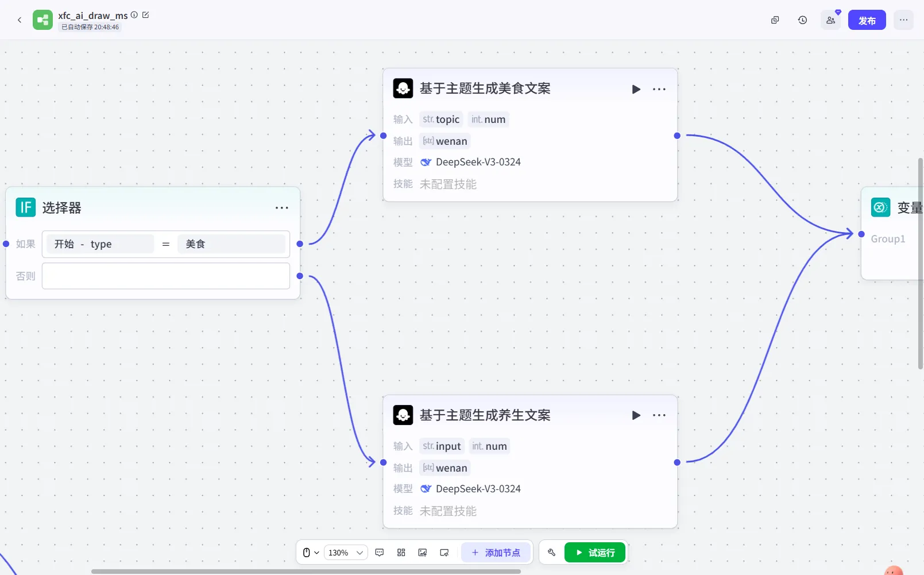Select the 开始 - type condition field
Viewport: 924px width, 575px height.
(100, 244)
